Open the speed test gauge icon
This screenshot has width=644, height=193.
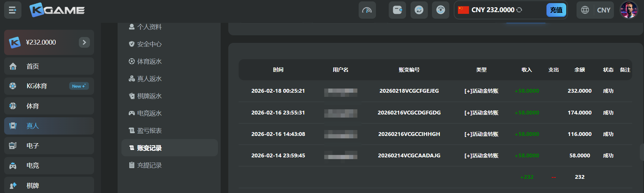click(x=367, y=10)
